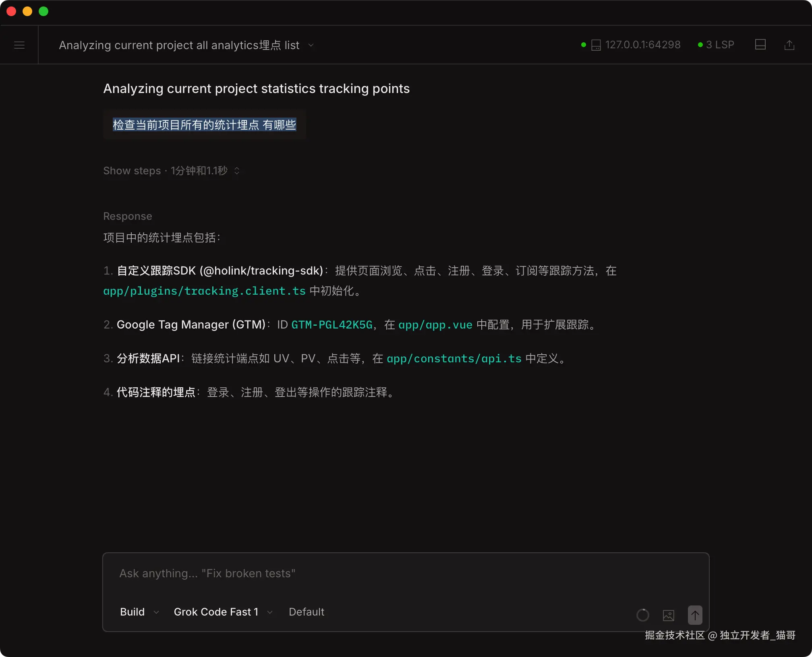The width and height of the screenshot is (812, 657).
Task: Open the Build mode dropdown
Action: [139, 612]
